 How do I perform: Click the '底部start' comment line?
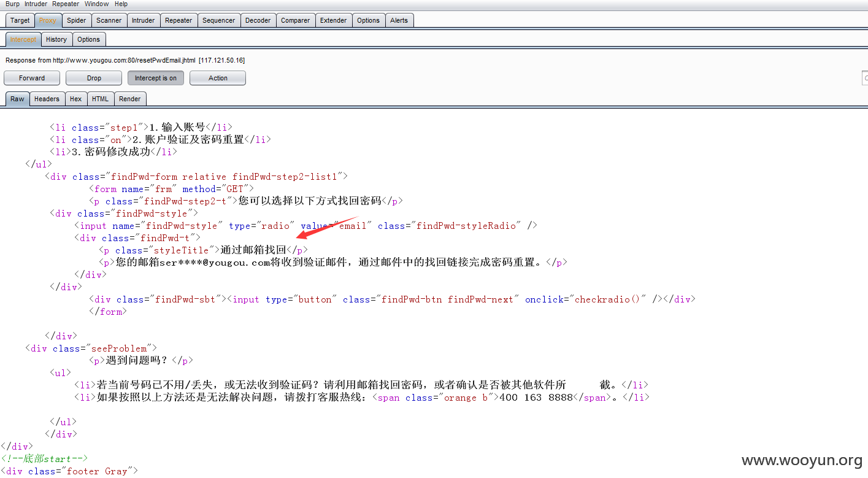(x=44, y=459)
